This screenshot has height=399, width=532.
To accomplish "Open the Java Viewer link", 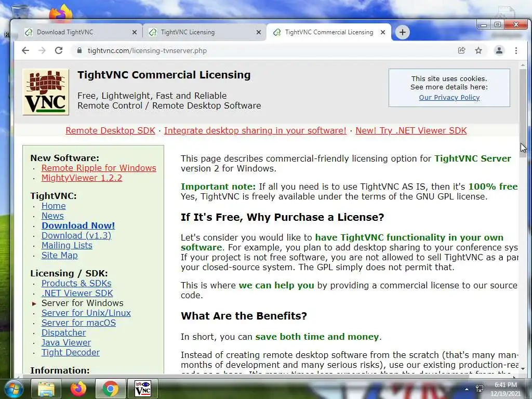I will tap(66, 342).
